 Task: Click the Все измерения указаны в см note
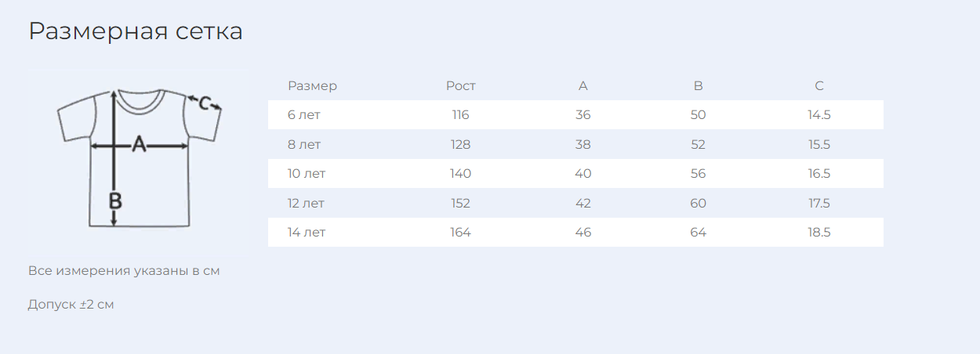(124, 271)
